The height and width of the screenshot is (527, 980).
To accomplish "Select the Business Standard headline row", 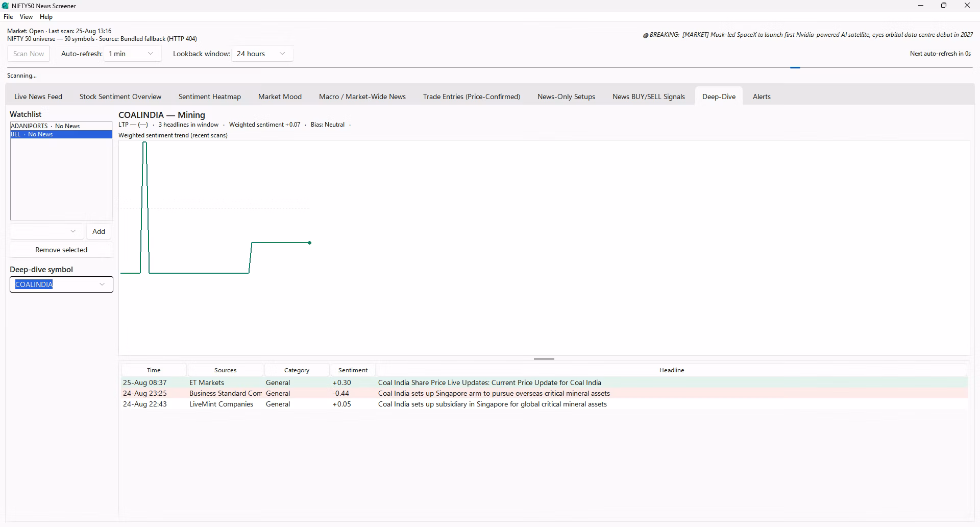I will [545, 393].
